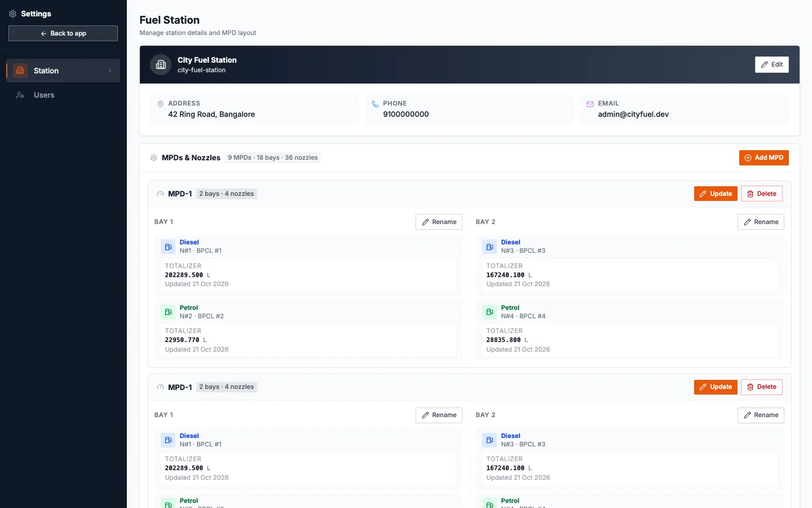This screenshot has width=812, height=508.
Task: Delete the first MPD-1
Action: coord(761,194)
